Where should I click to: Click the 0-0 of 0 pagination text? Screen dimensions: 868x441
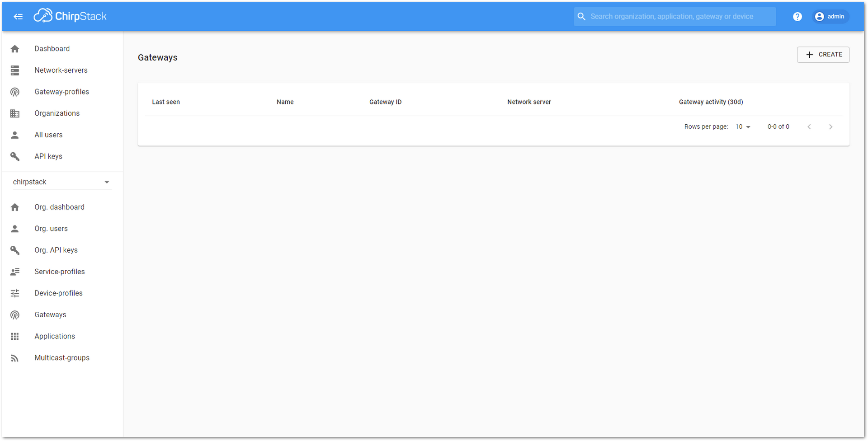[778, 127]
